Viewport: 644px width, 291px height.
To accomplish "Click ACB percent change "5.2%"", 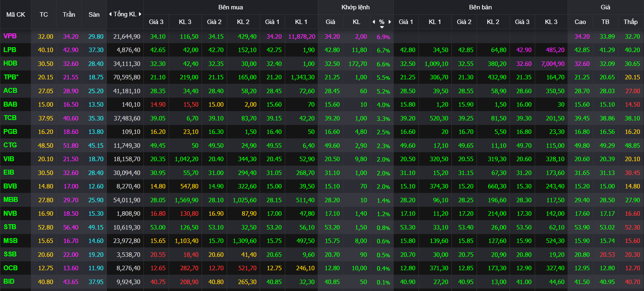I will coord(383,92).
